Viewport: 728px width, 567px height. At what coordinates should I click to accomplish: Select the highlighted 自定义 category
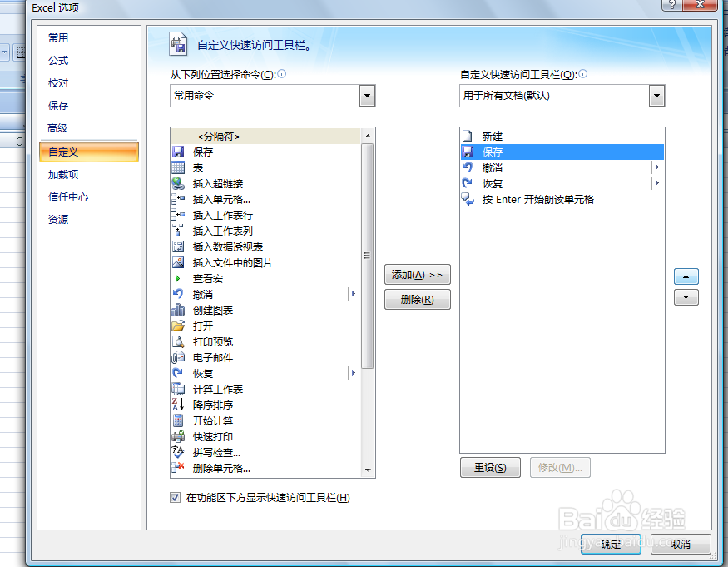point(89,152)
